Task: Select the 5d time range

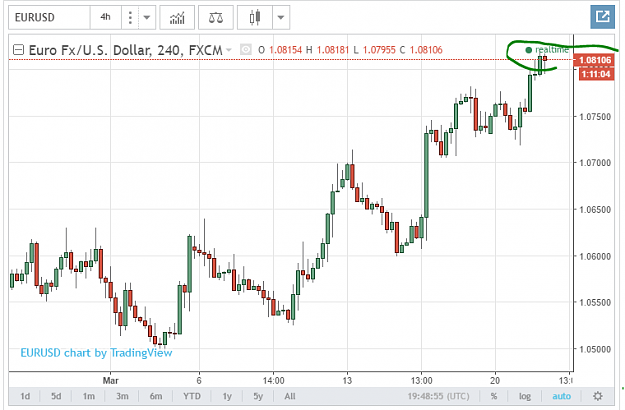Action: coord(56,396)
